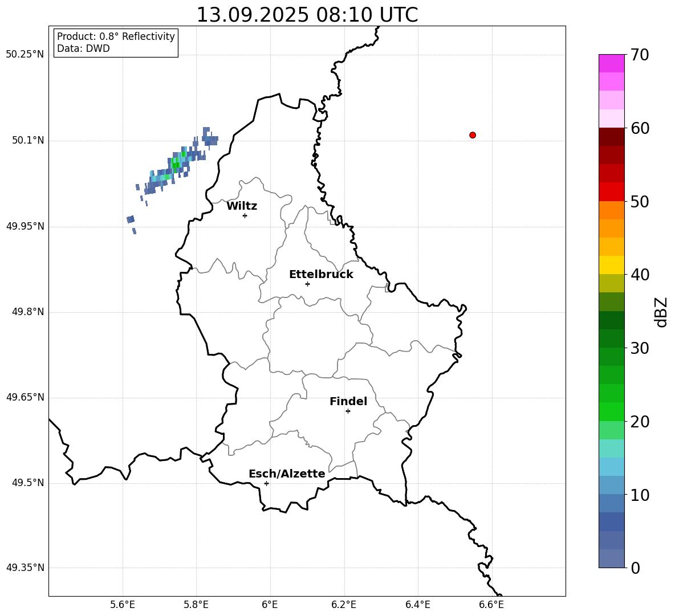Click the Findel station label
The width and height of the screenshot is (675, 616).
coord(348,401)
